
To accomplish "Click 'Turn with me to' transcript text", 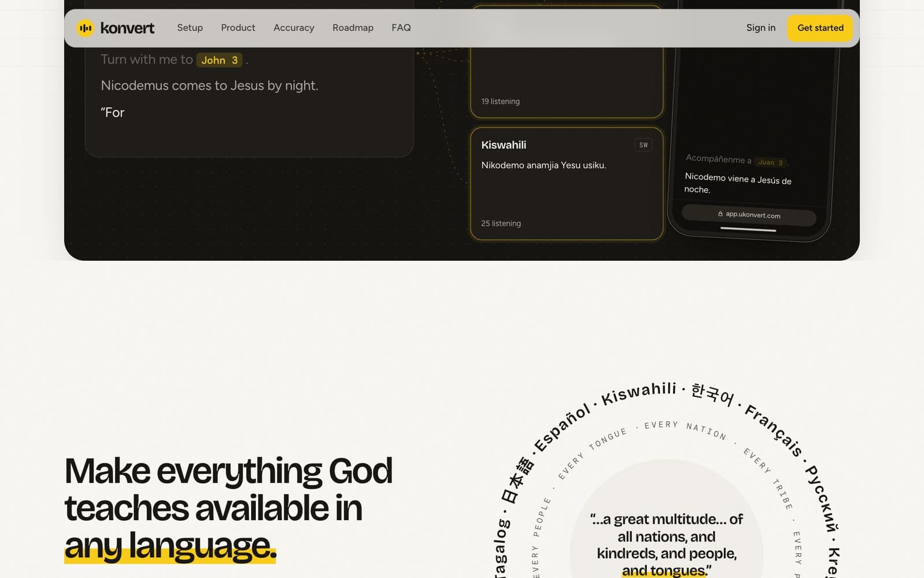I will tap(147, 60).
